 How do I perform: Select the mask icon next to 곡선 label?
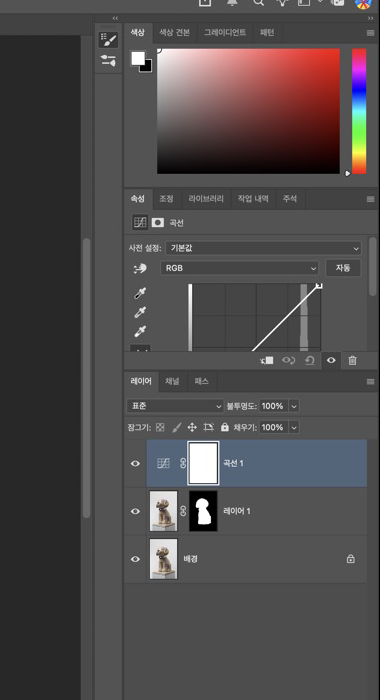click(158, 222)
